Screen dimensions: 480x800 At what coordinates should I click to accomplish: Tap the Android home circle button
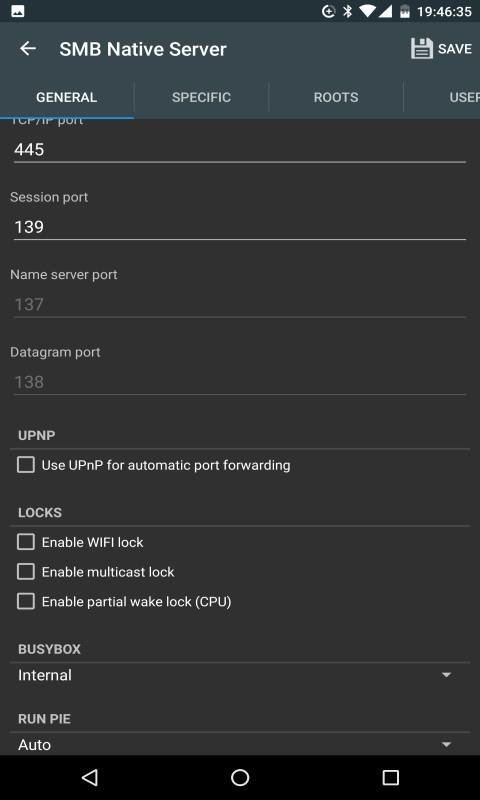(240, 777)
